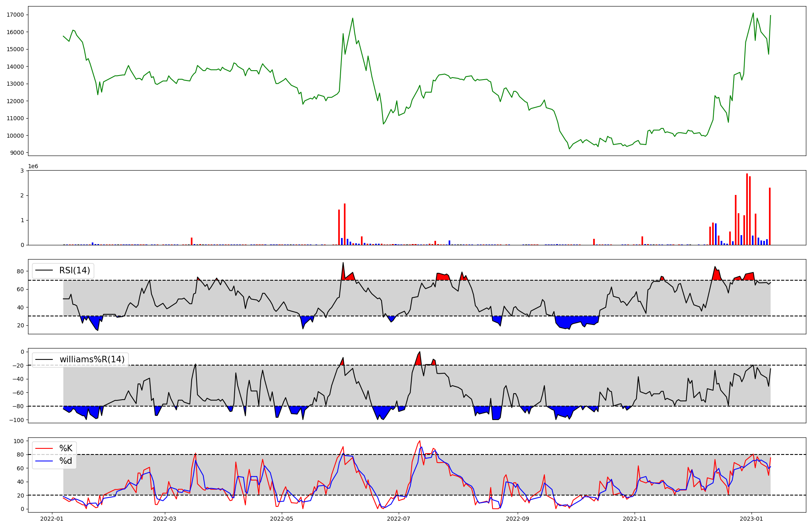
Task: Click the 2022-09 x-axis date label
Action: 518,519
